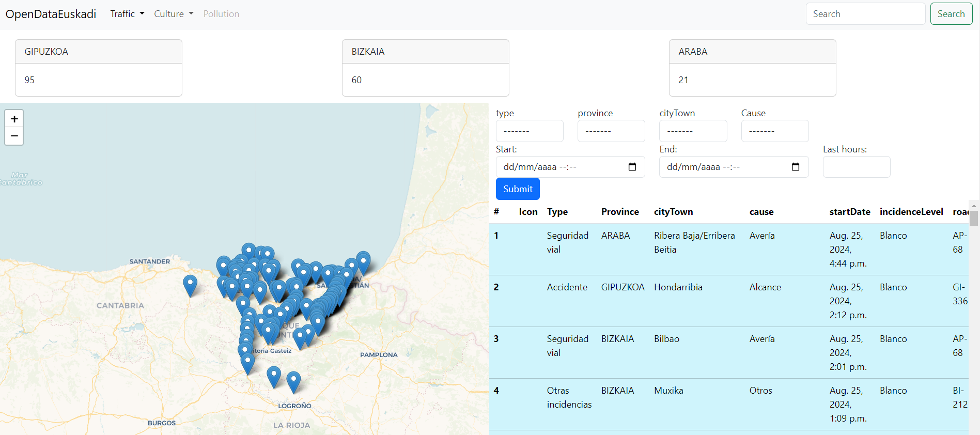Click the Icon column header
980x435 pixels.
point(528,212)
